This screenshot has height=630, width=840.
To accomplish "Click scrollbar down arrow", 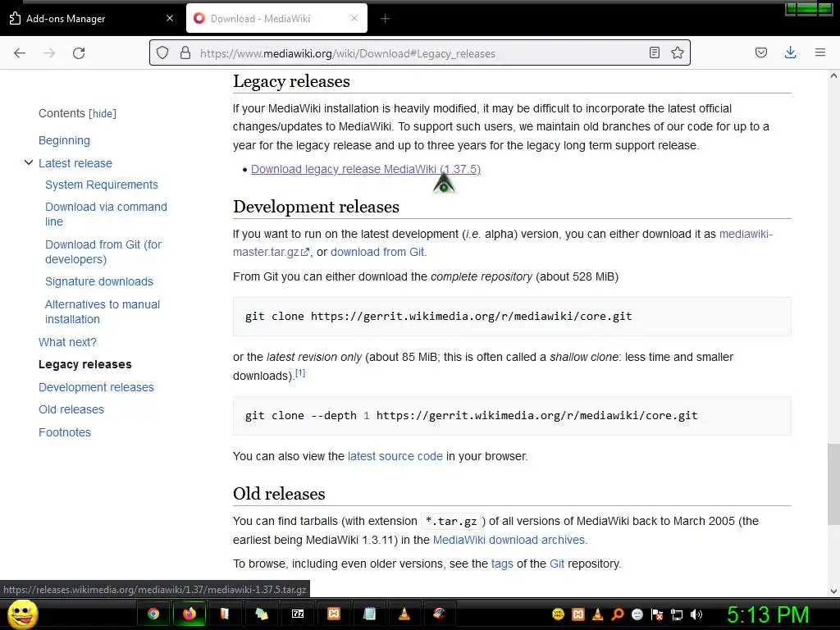I will coord(833,591).
